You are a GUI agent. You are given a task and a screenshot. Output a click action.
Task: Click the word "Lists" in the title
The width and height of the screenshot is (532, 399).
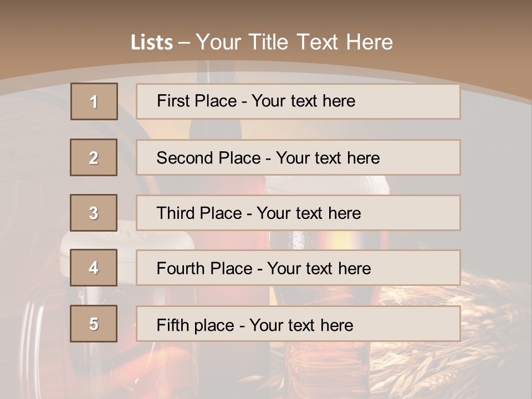151,43
